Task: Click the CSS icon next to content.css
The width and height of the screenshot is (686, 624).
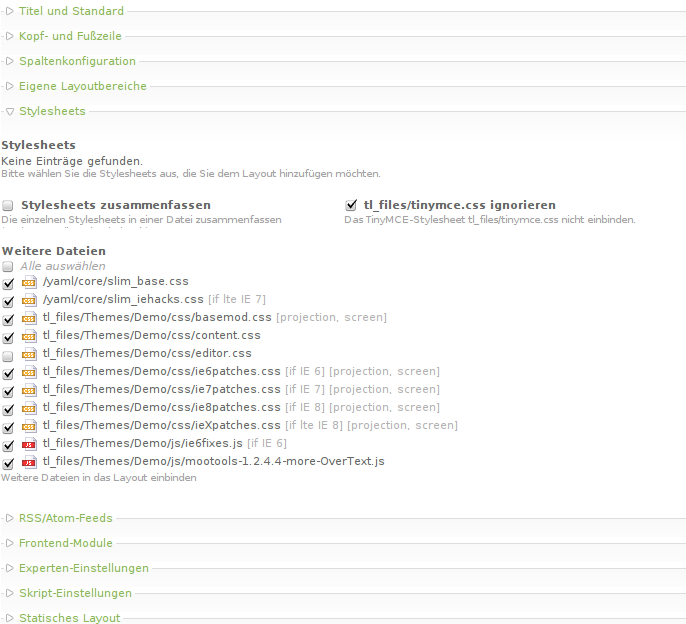Action: [29, 336]
